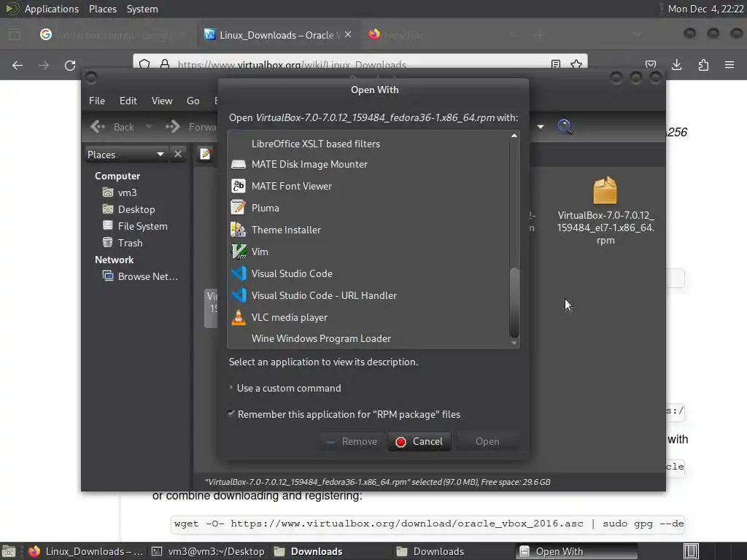Click the application list scrollbar thumb
This screenshot has height=560, width=747.
pos(514,302)
